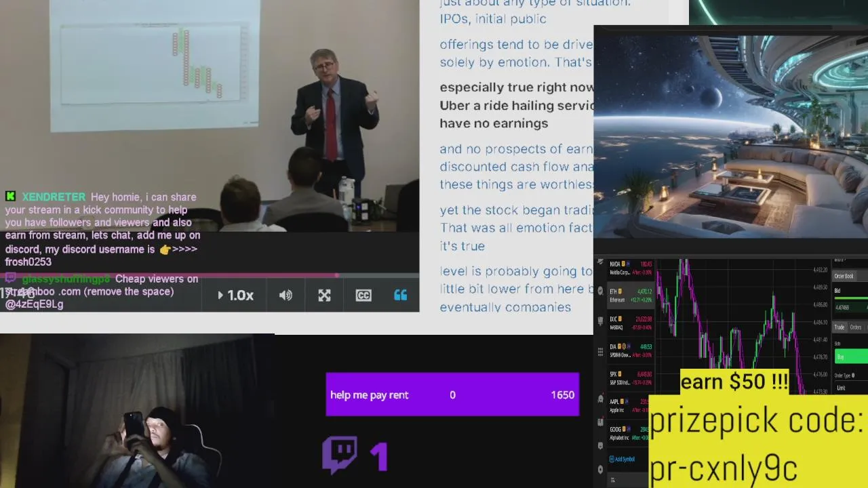
Task: Click the large purple Twitch logo
Action: [x=340, y=455]
